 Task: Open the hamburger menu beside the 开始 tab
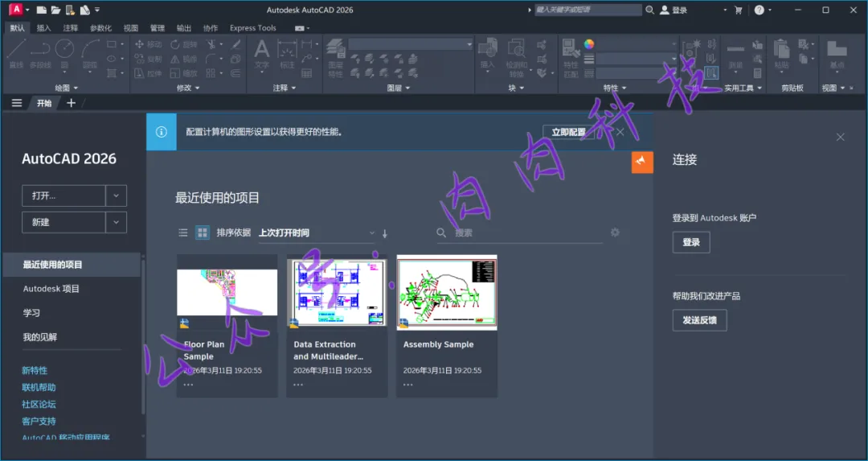pos(17,103)
